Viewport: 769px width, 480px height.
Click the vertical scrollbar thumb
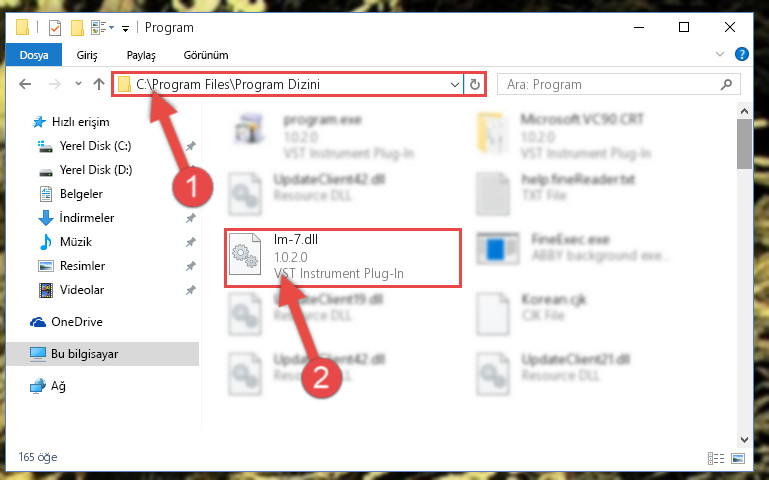(744, 144)
